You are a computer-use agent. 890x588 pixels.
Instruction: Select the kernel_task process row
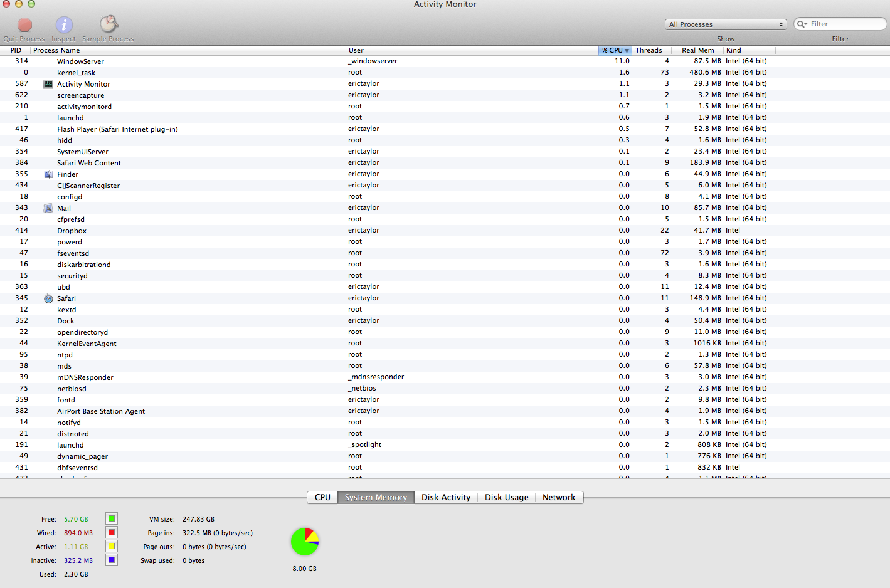[445, 73]
